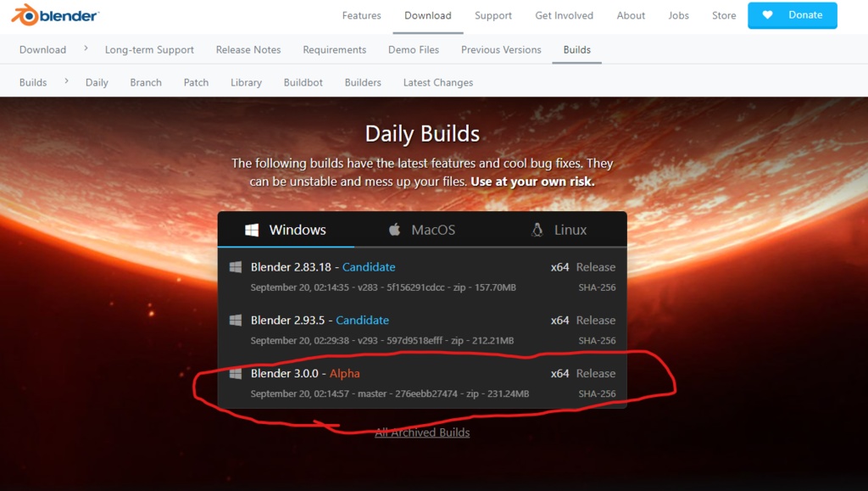The image size is (868, 491).
Task: Open the Release Notes page
Action: pyautogui.click(x=248, y=49)
